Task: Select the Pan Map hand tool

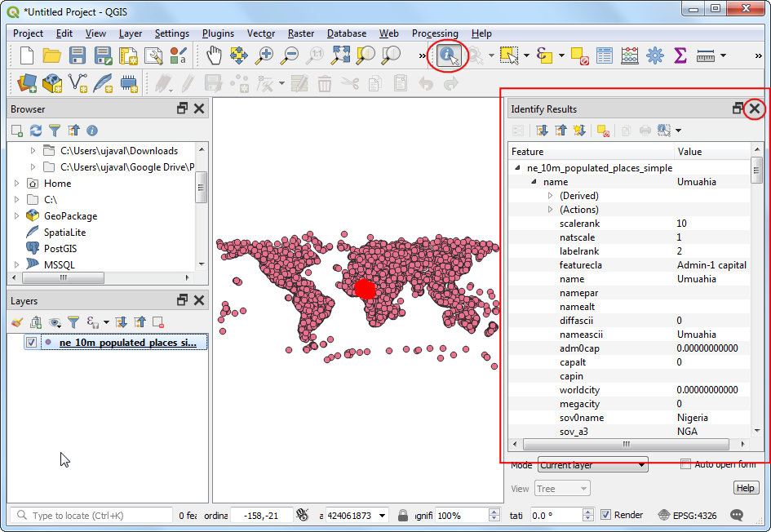Action: 213,55
